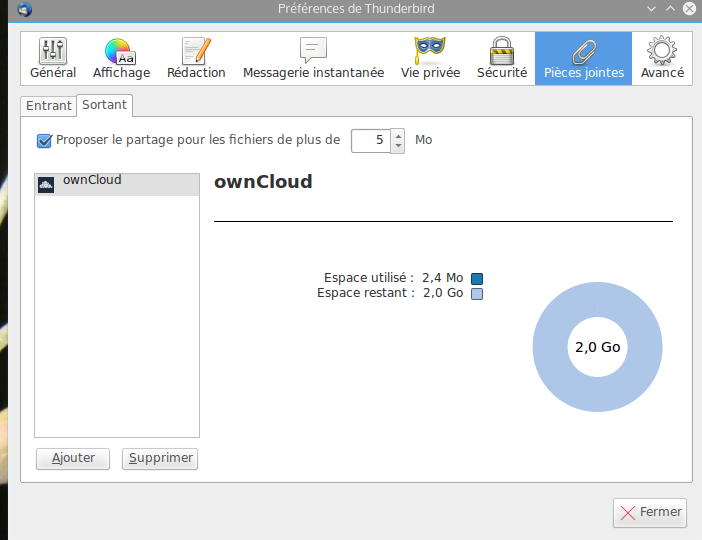The height and width of the screenshot is (540, 702).
Task: Switch to the Rédaction composition pane
Action: click(196, 58)
